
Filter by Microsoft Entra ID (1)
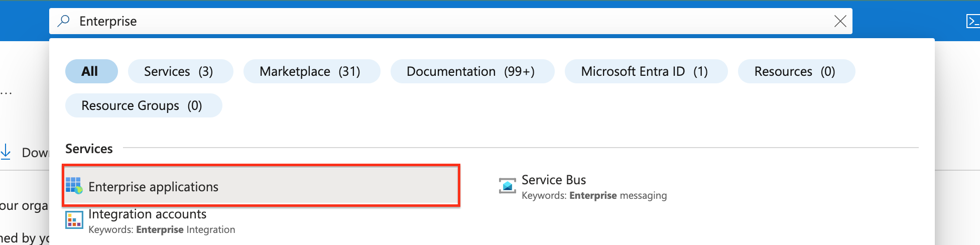tap(646, 71)
